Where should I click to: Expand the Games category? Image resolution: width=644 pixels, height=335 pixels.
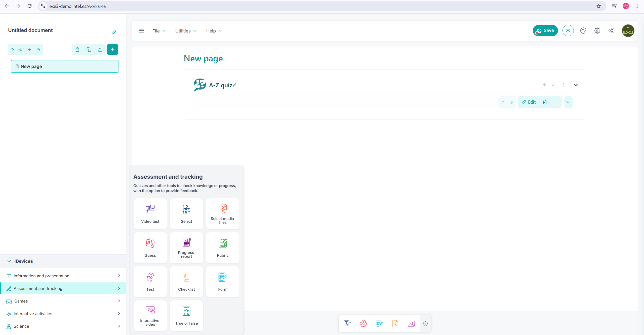point(63,301)
